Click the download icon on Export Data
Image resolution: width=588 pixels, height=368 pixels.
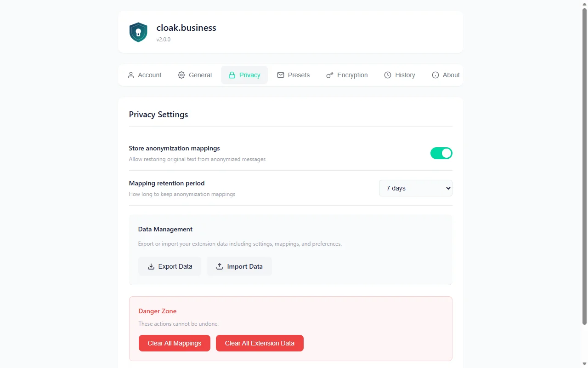pos(151,266)
